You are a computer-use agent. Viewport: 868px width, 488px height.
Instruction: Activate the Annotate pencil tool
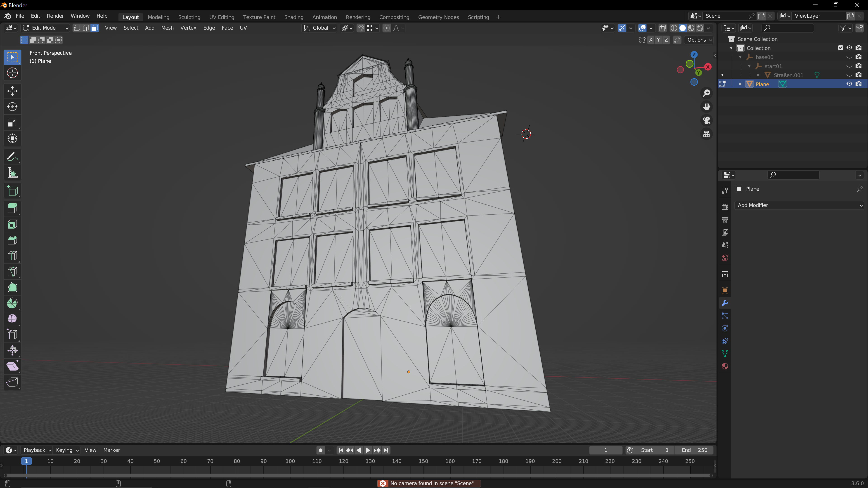point(12,157)
